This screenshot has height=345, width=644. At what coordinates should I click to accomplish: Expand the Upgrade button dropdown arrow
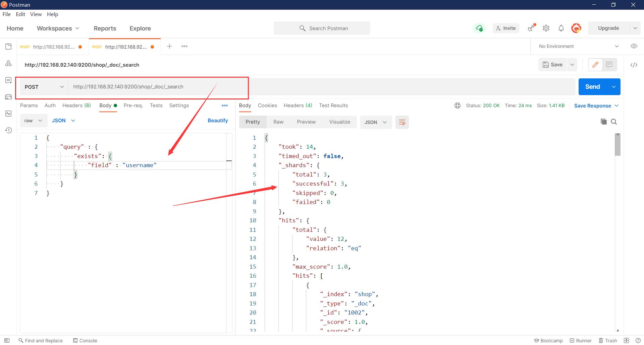click(635, 28)
